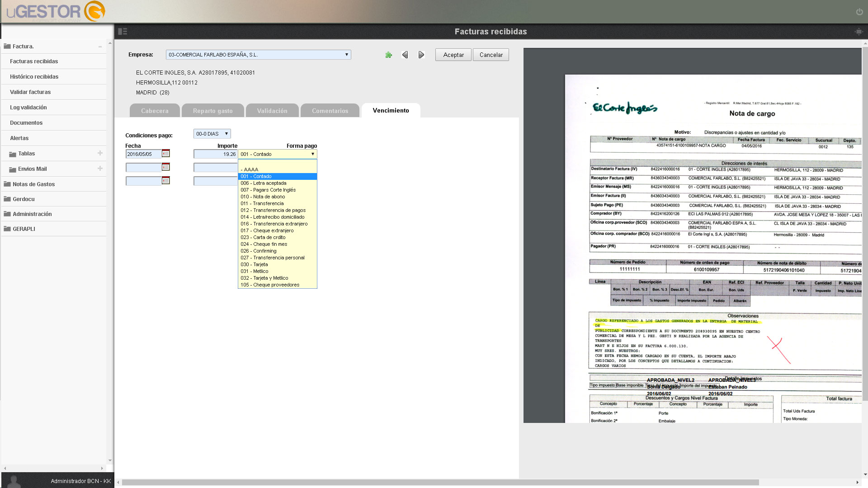The image size is (868, 488).
Task: Click the second row empty Fecha field
Action: [143, 168]
